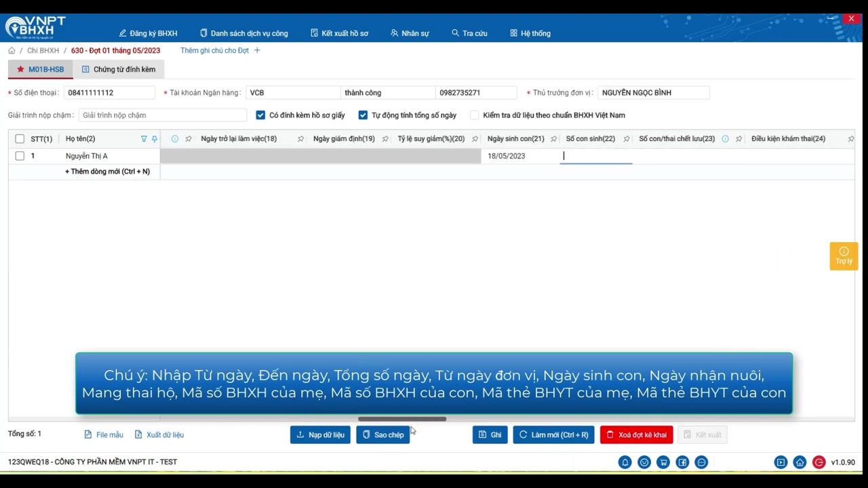Uncheck Có đính kèm hồ sơ giấy
This screenshot has width=868, height=488.
260,115
